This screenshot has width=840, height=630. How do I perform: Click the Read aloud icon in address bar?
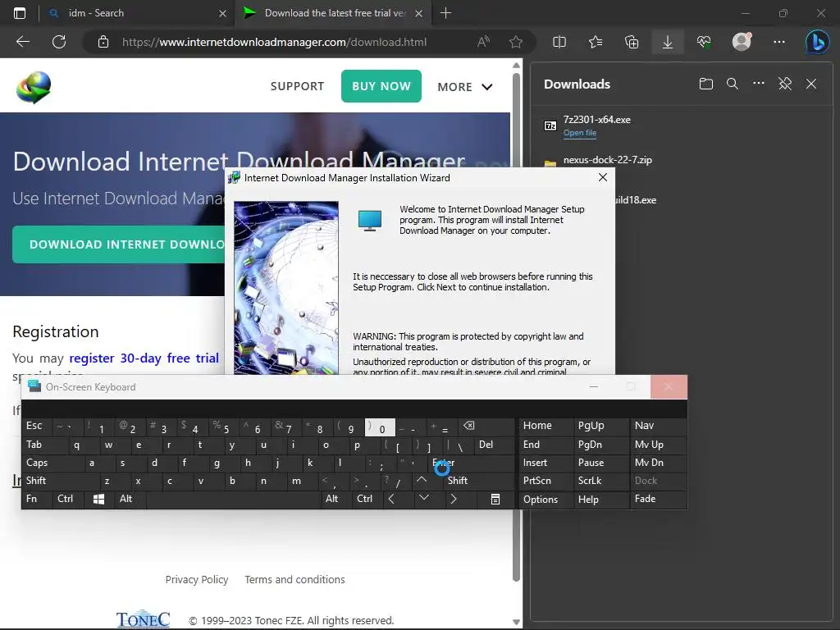[x=483, y=42]
